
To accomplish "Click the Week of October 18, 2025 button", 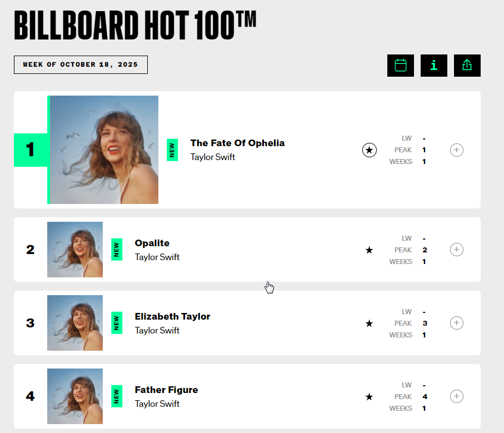I will (x=81, y=64).
